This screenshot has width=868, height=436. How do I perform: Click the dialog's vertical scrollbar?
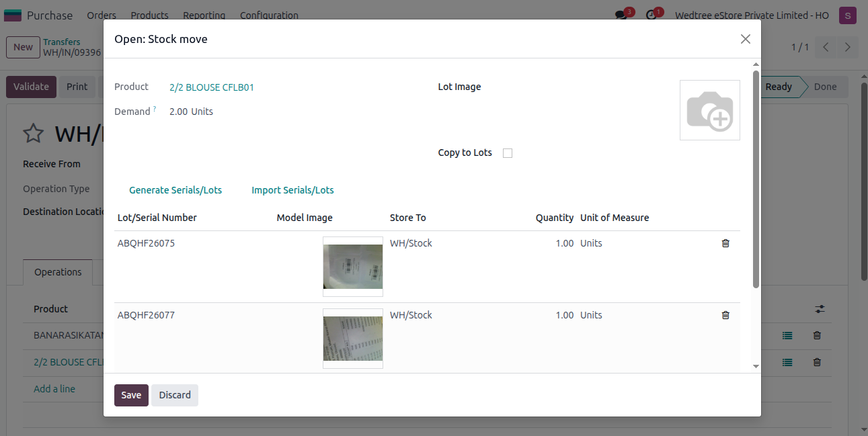point(756,179)
